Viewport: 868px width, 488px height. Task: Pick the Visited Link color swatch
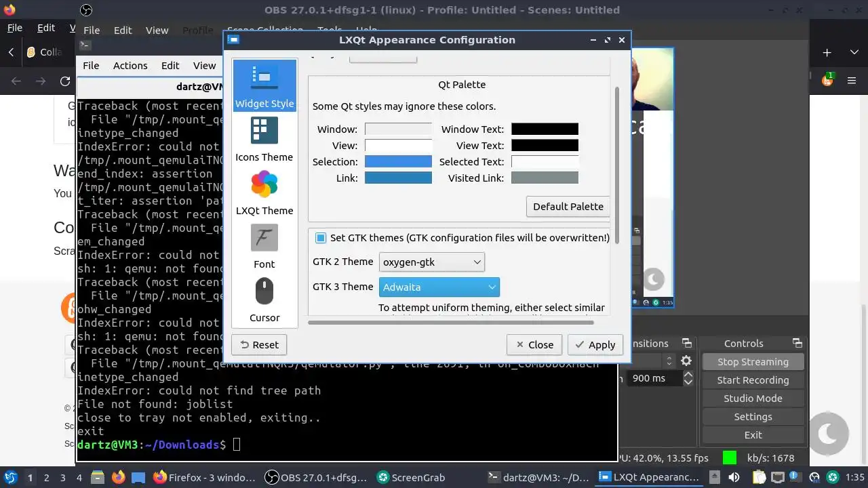pyautogui.click(x=545, y=178)
